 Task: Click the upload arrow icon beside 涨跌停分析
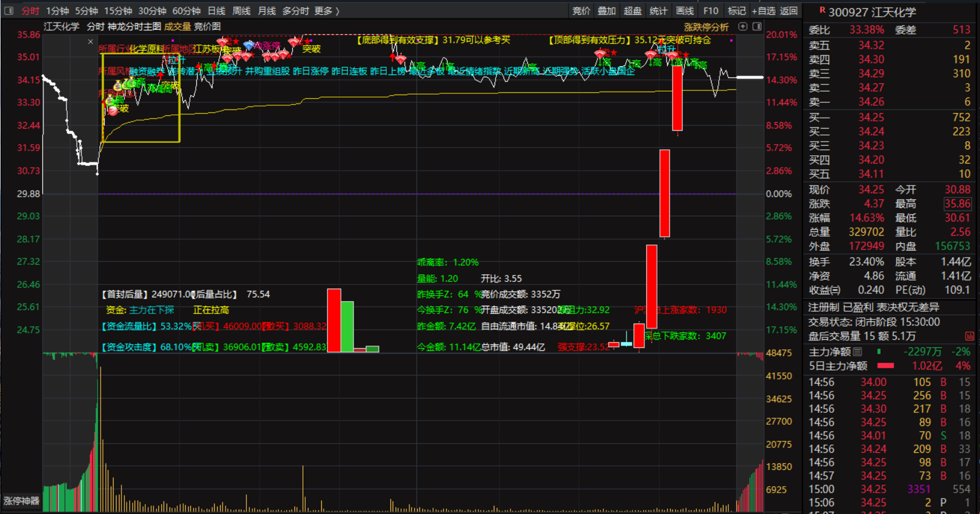click(x=743, y=27)
